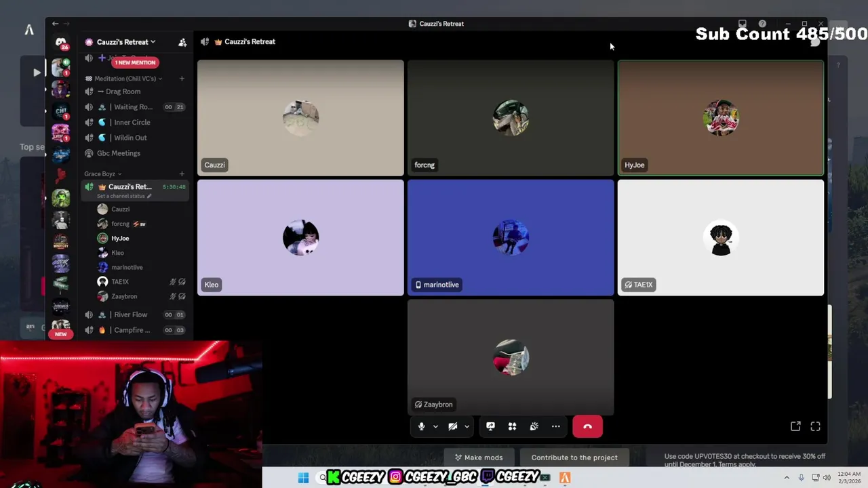Open the Windy City server icon
The image size is (868, 488).
click(61, 241)
